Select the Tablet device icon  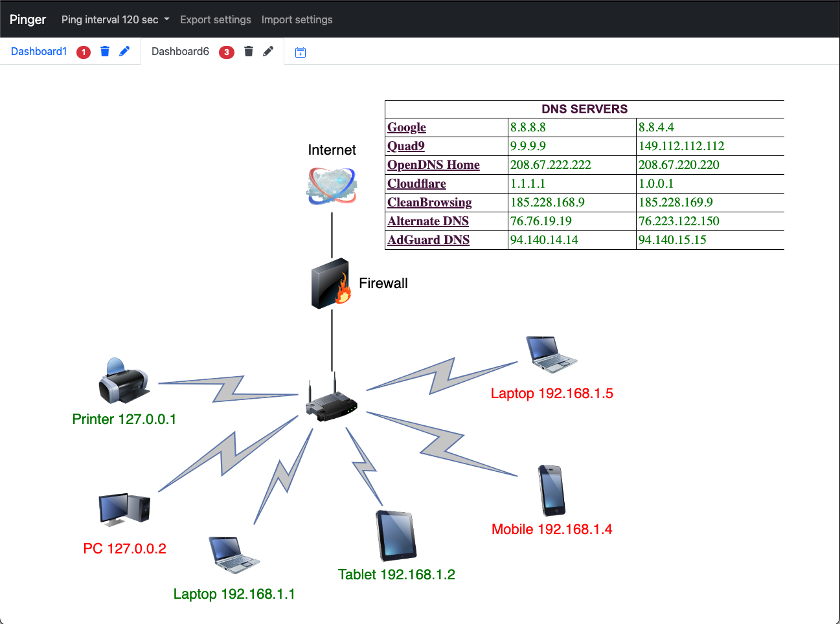tap(396, 535)
